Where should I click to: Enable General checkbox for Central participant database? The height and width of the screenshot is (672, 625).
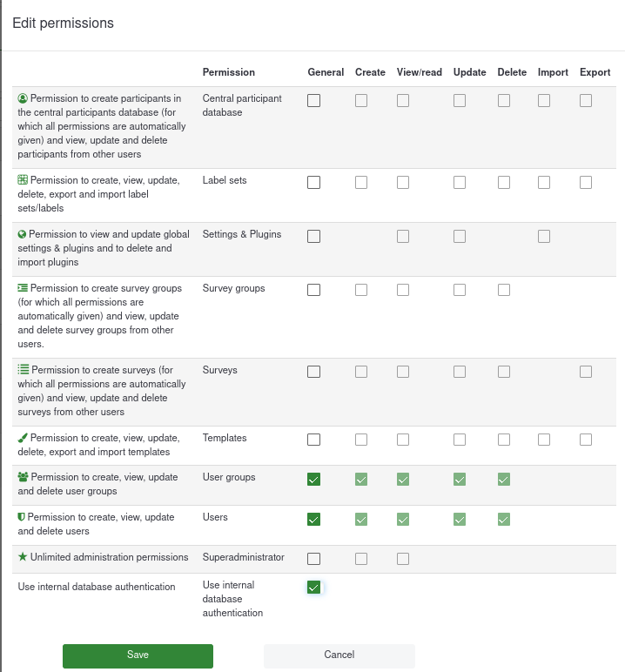coord(313,100)
